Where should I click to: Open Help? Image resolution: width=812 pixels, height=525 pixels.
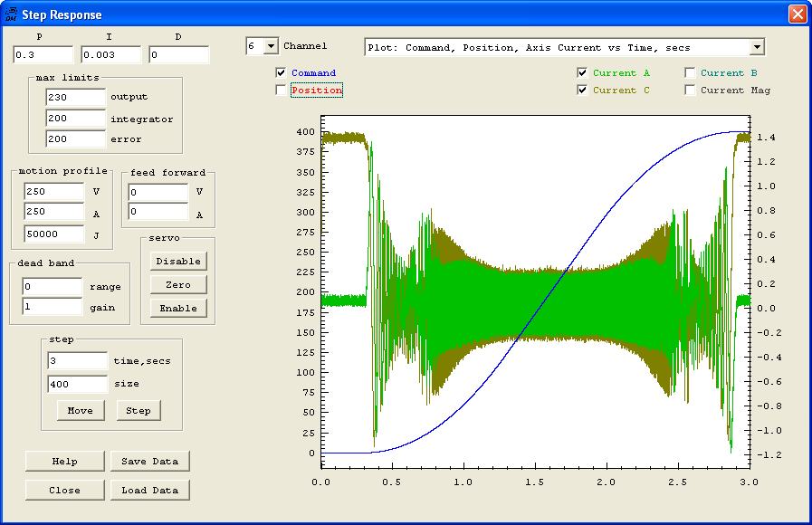tap(65, 461)
